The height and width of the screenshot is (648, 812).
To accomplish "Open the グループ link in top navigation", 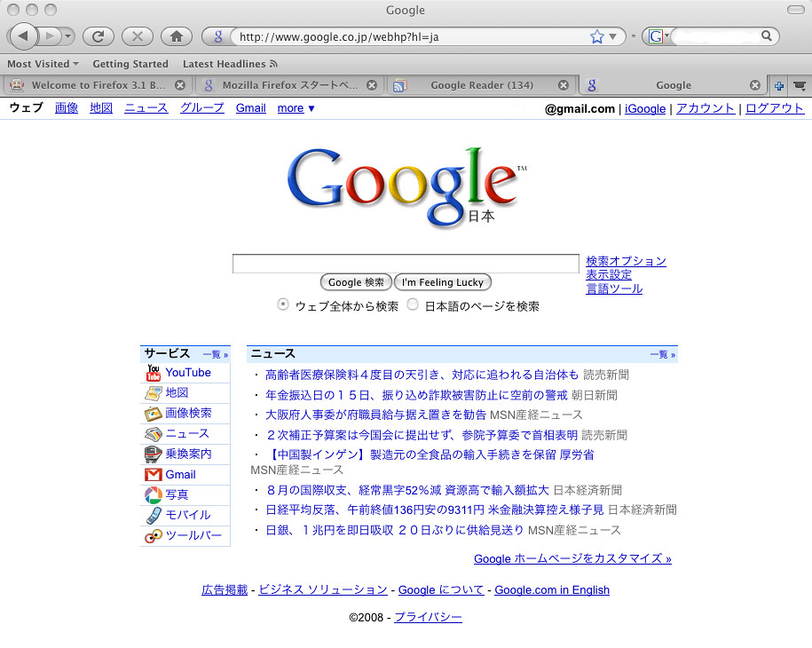I will click(202, 107).
